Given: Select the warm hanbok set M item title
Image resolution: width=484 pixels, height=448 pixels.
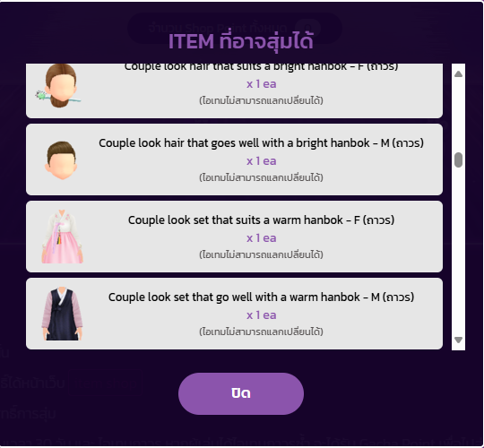Looking at the screenshot, I should (x=261, y=297).
